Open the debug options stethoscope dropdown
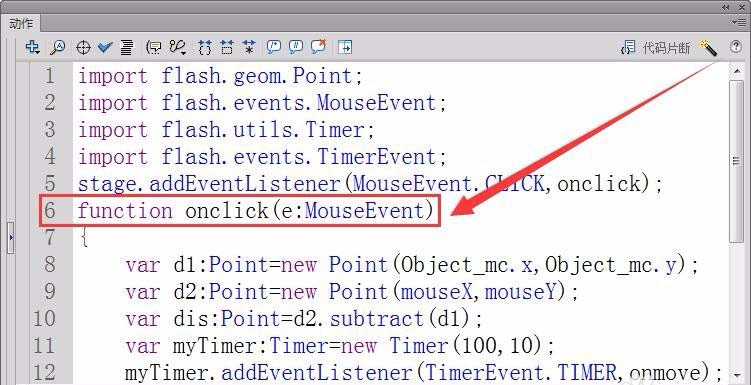 tap(177, 47)
